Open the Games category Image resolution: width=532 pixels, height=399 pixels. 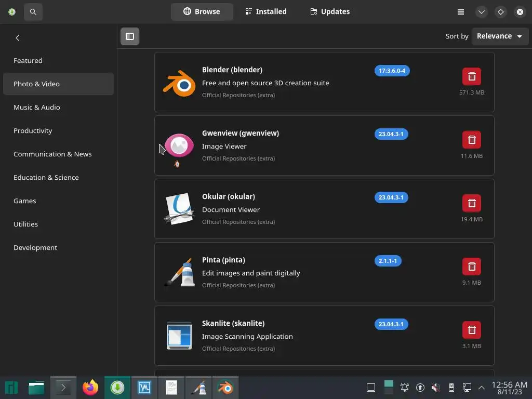(58, 201)
